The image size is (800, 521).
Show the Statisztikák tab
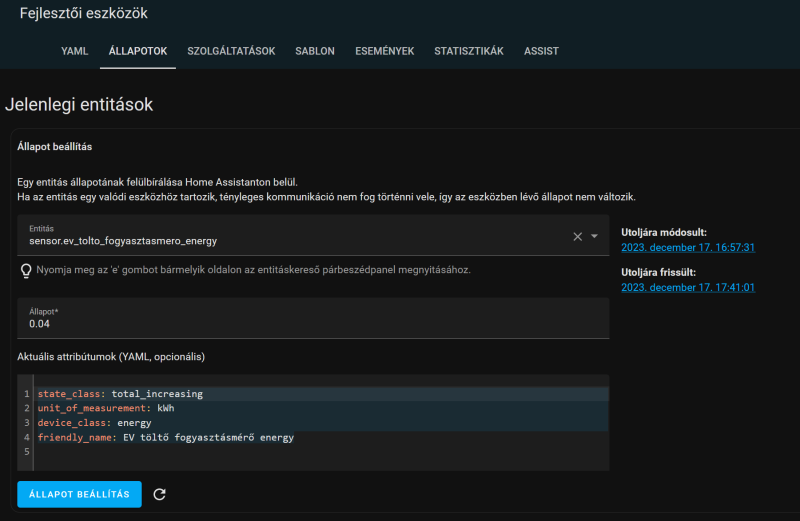coord(469,51)
